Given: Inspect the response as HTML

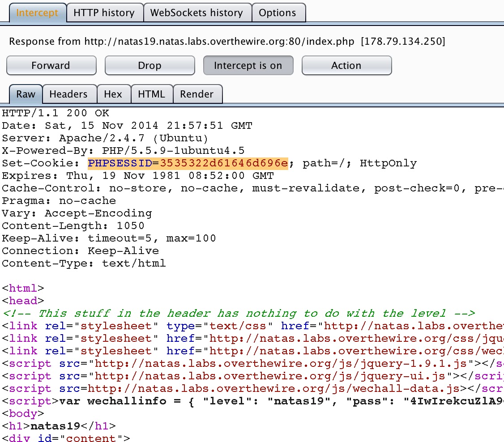Looking at the screenshot, I should coord(152,94).
